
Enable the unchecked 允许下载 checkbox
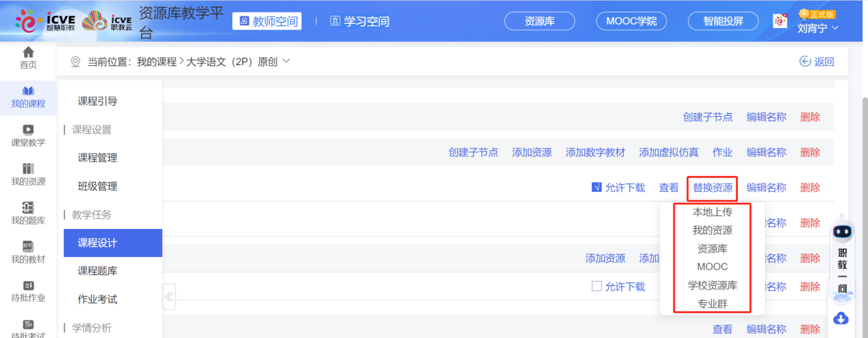(x=597, y=287)
